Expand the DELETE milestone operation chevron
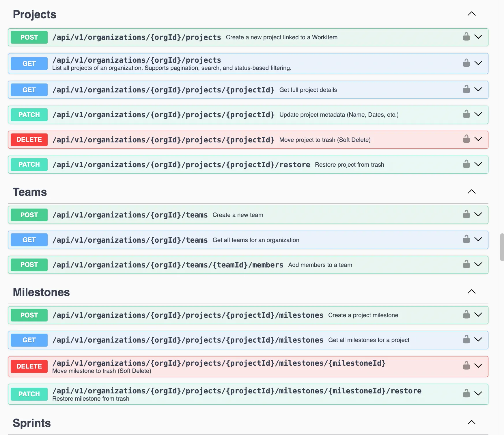 pos(478,366)
